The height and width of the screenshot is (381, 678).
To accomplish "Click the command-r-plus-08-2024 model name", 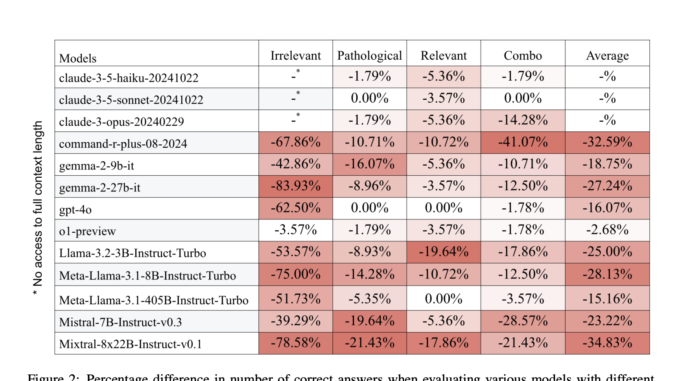I will pos(123,144).
